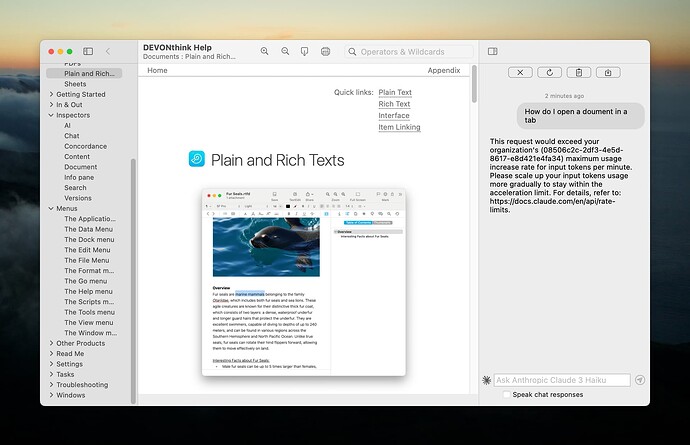Go back with the chevron arrow
Image resolution: width=690 pixels, height=445 pixels.
108,51
